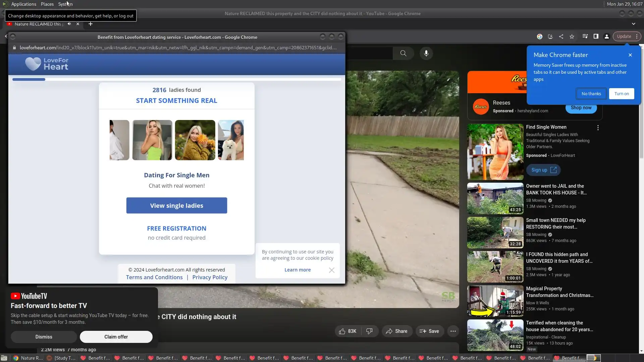Open the Chrome profile avatar icon
Image resolution: width=644 pixels, height=362 pixels.
tap(607, 37)
